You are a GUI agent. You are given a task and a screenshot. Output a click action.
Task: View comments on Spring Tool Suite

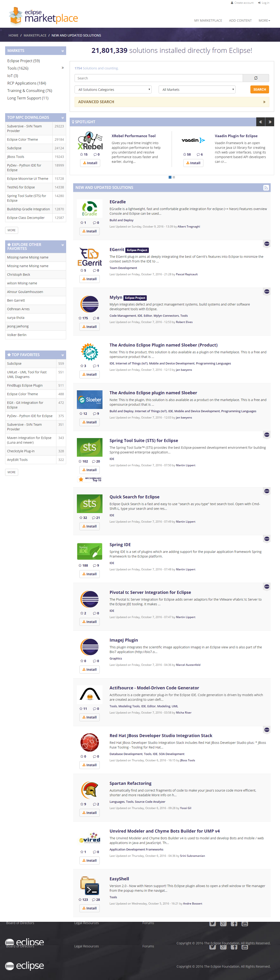[x=94, y=461]
